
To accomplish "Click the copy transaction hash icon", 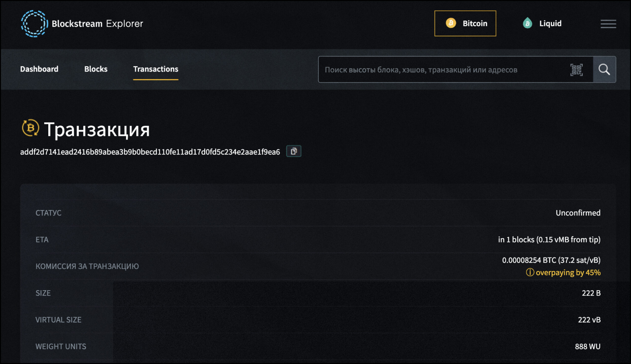I will coord(294,151).
